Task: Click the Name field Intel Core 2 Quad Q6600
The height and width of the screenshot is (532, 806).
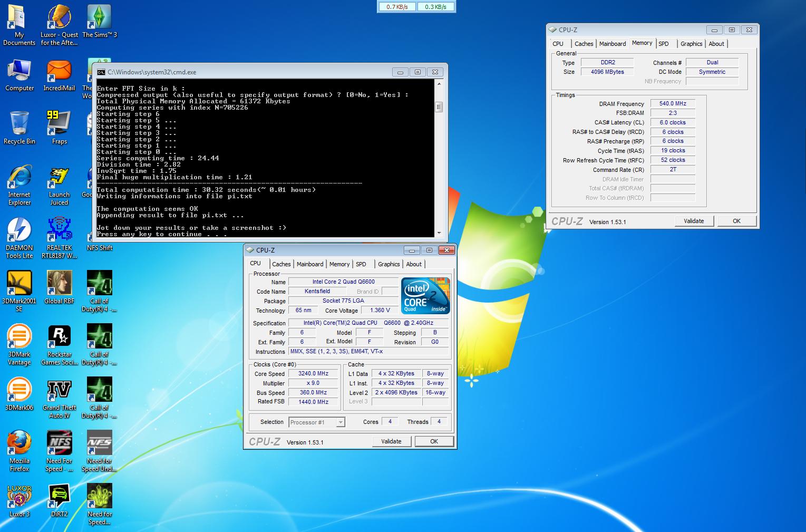Action: tap(344, 282)
